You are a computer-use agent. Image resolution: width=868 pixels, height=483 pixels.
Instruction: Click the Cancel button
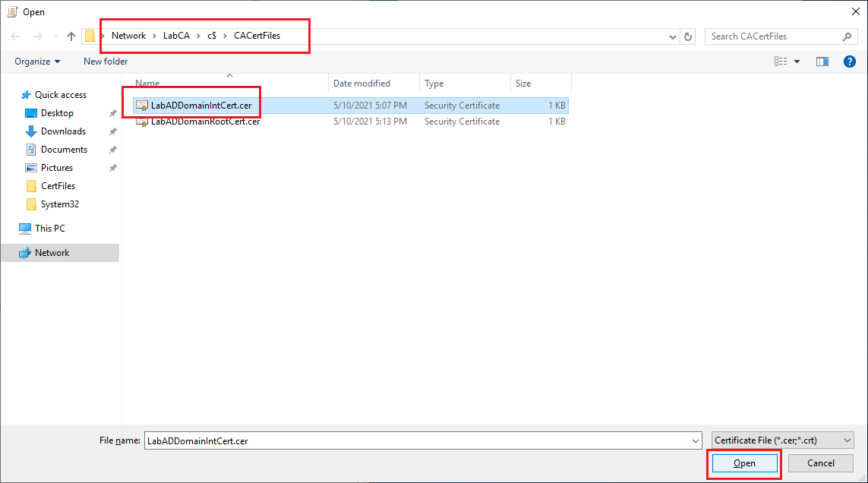pyautogui.click(x=820, y=463)
